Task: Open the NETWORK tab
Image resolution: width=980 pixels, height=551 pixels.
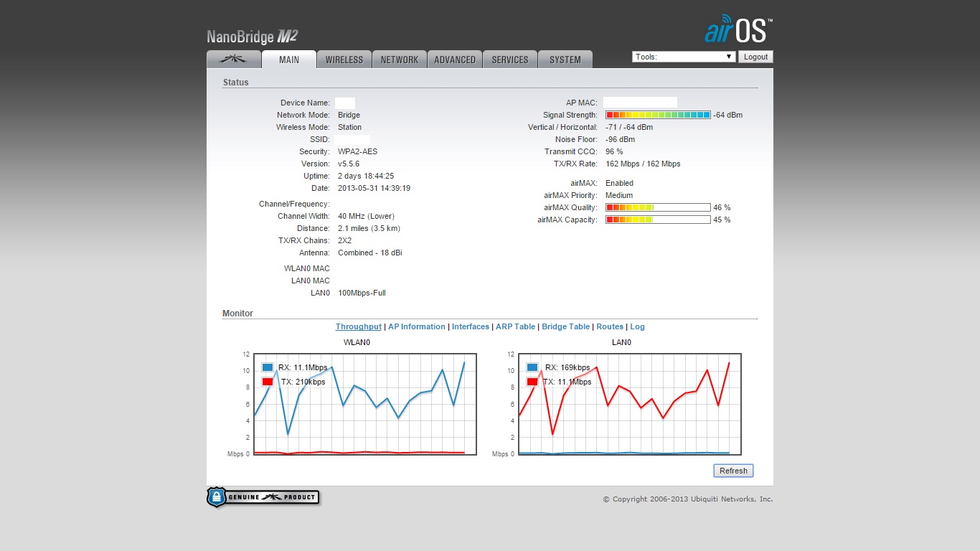Action: click(x=400, y=60)
